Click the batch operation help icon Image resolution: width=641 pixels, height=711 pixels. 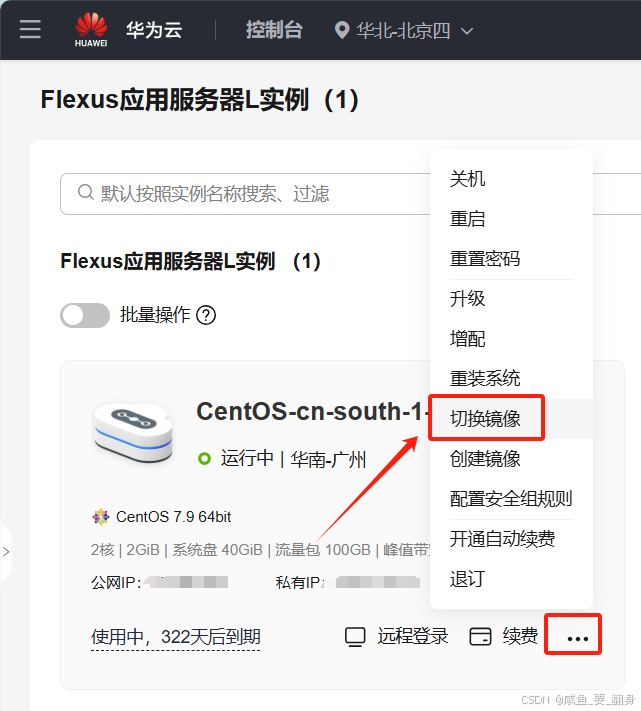click(206, 315)
